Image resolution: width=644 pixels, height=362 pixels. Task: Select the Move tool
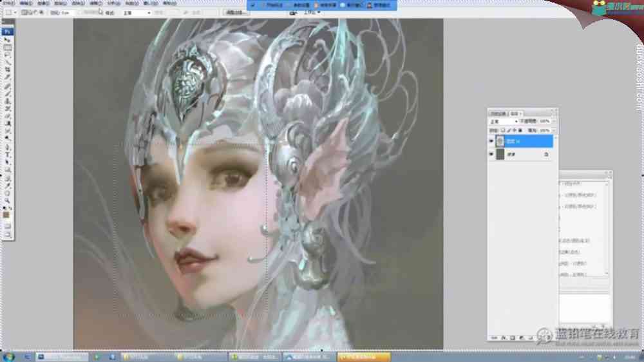coord(7,41)
